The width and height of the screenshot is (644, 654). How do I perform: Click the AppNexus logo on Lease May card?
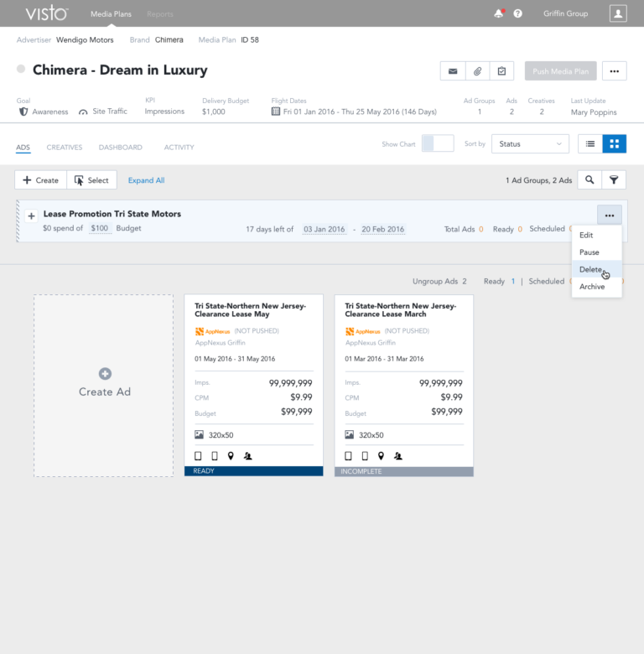(x=212, y=331)
